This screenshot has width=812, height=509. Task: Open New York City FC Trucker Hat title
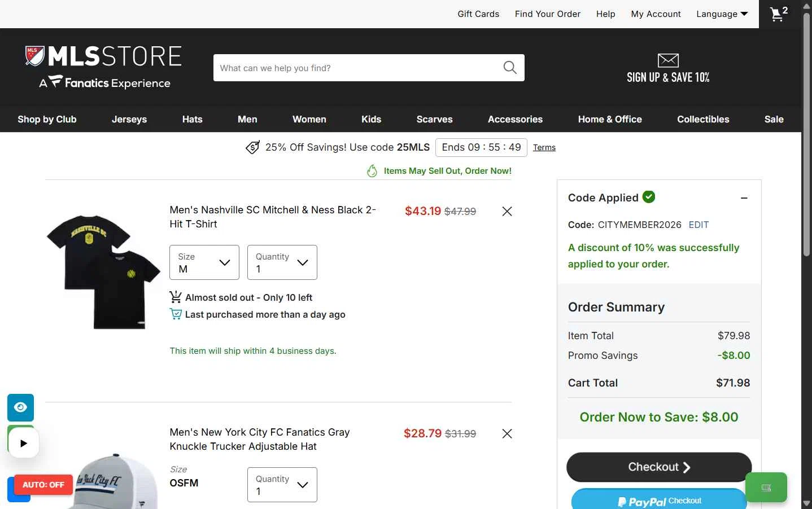pyautogui.click(x=260, y=439)
